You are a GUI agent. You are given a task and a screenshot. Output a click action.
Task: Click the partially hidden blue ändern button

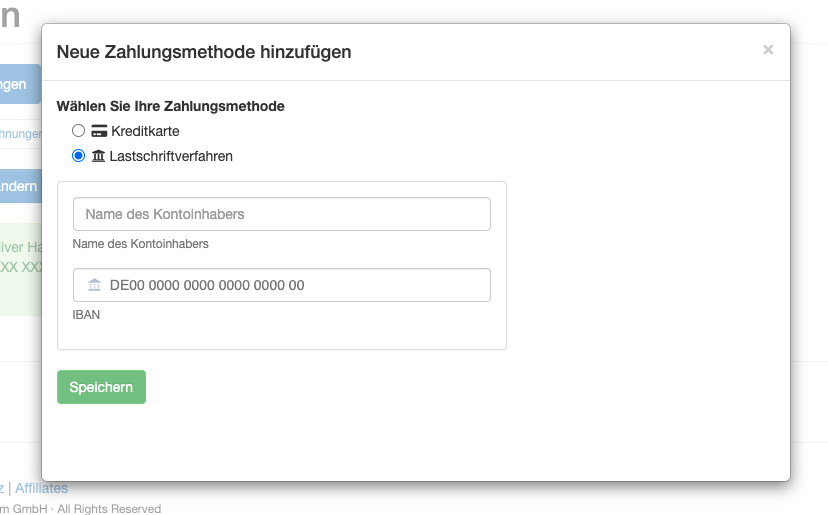click(x=20, y=186)
